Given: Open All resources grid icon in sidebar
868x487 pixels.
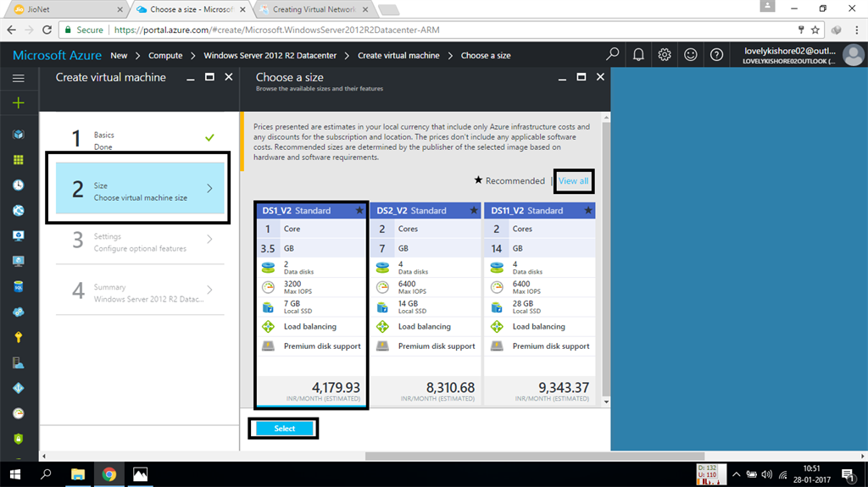Looking at the screenshot, I should pos(19,160).
